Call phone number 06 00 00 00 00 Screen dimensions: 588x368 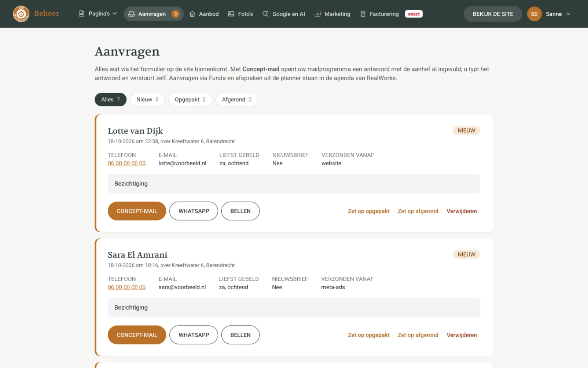(126, 163)
